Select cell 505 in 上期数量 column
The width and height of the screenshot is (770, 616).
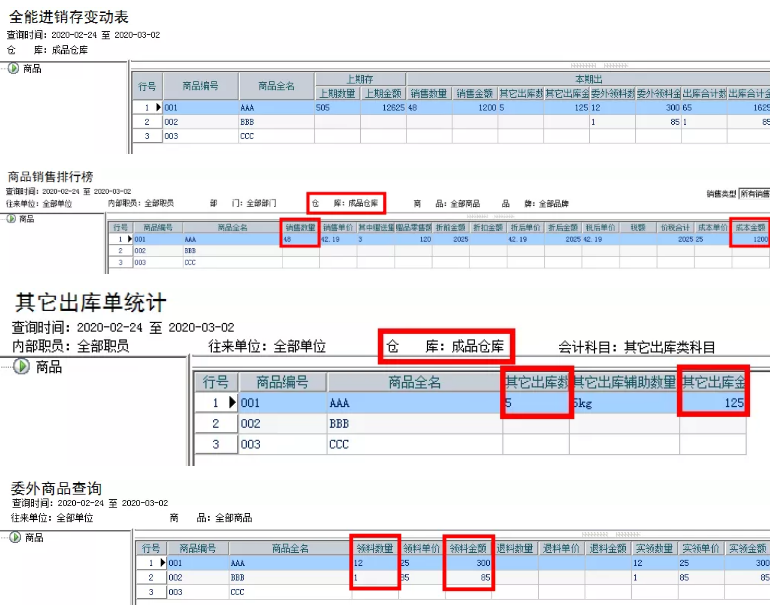pos(337,108)
